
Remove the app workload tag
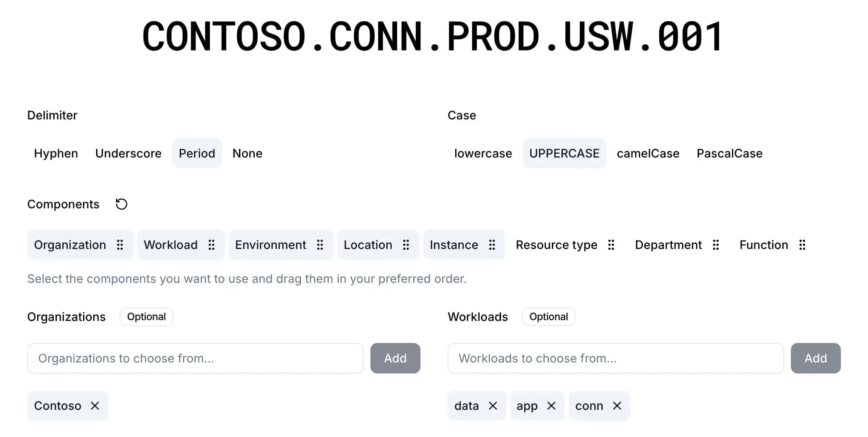552,406
